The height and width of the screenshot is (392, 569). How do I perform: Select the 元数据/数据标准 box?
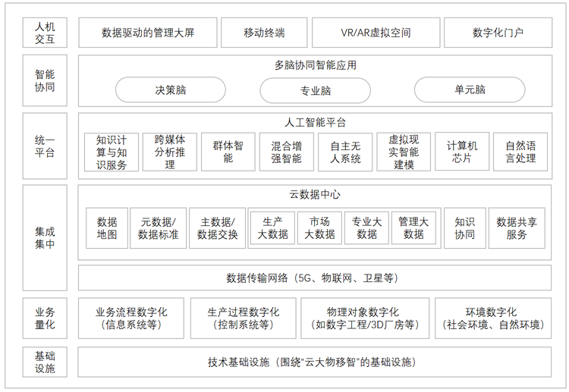tap(159, 228)
